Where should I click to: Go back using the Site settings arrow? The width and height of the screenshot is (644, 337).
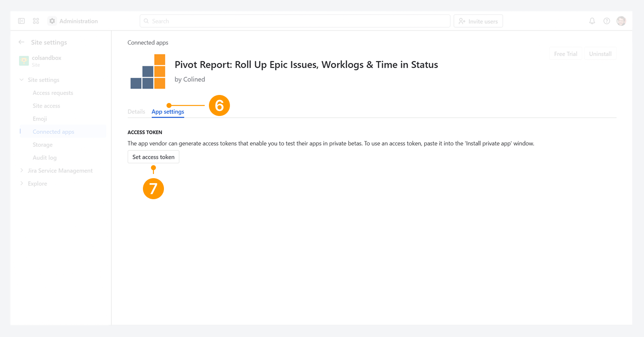click(x=21, y=42)
